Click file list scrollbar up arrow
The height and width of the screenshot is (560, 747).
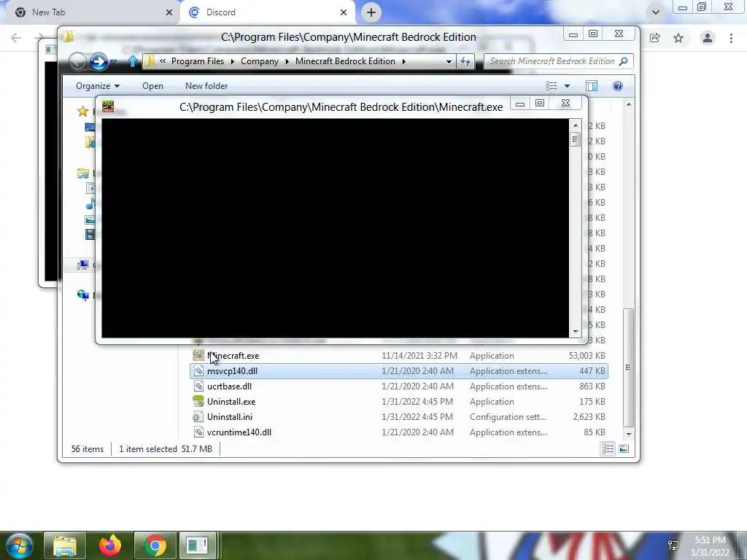628,104
